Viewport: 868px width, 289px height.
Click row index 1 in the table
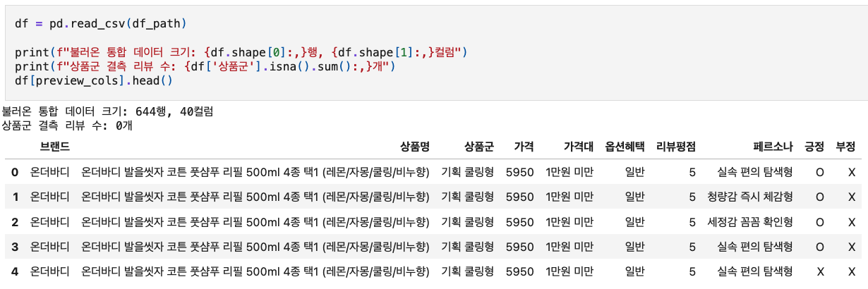pos(15,197)
